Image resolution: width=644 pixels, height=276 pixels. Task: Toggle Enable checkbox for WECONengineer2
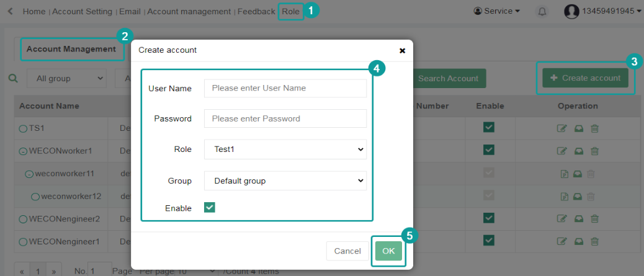pos(489,218)
